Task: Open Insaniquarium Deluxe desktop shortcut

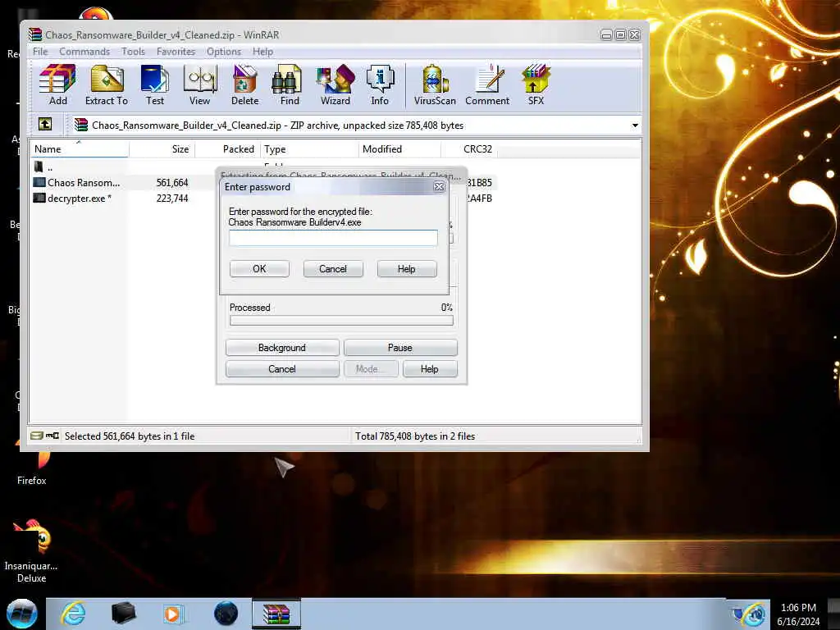Action: coord(32,552)
